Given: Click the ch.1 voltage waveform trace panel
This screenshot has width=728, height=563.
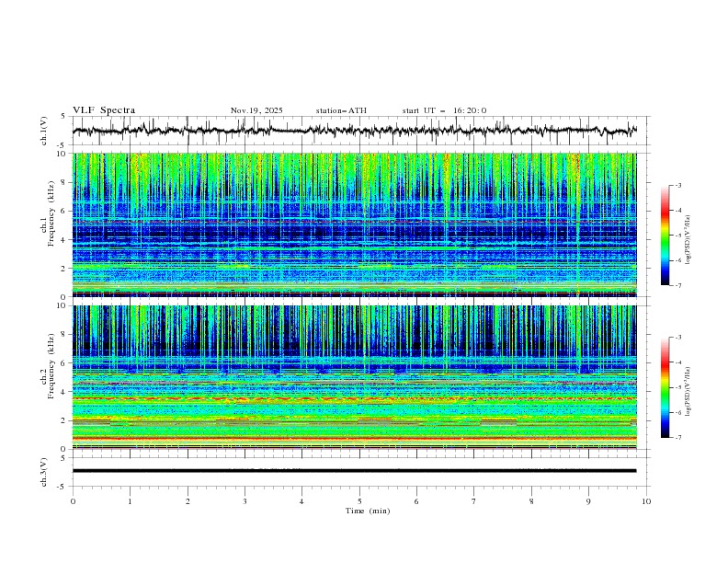Looking at the screenshot, I should click(358, 131).
